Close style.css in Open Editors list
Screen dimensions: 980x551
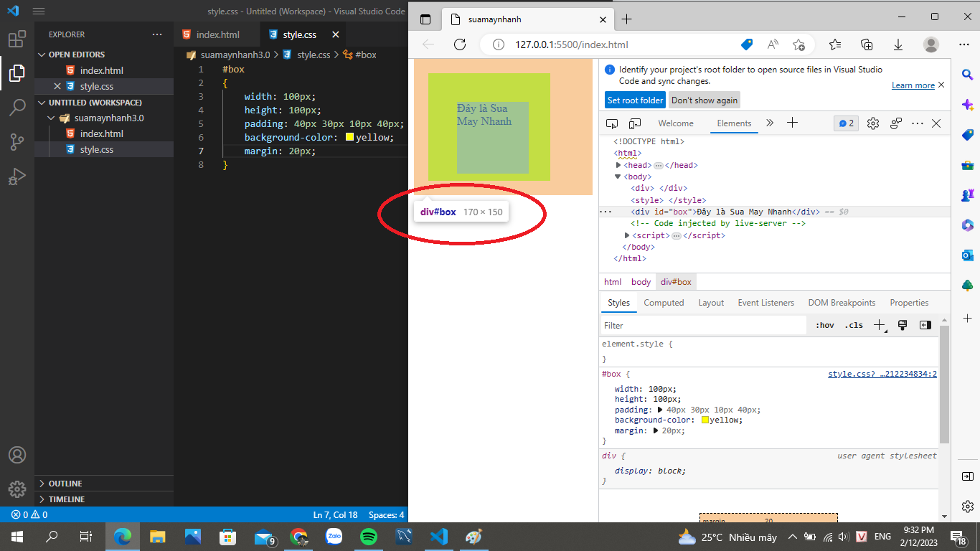tap(57, 86)
